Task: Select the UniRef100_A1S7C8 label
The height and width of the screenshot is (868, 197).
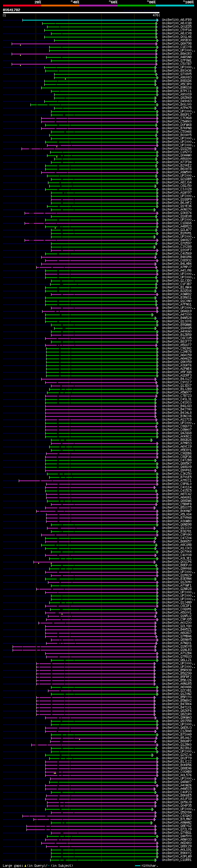Action: (177, 419)
